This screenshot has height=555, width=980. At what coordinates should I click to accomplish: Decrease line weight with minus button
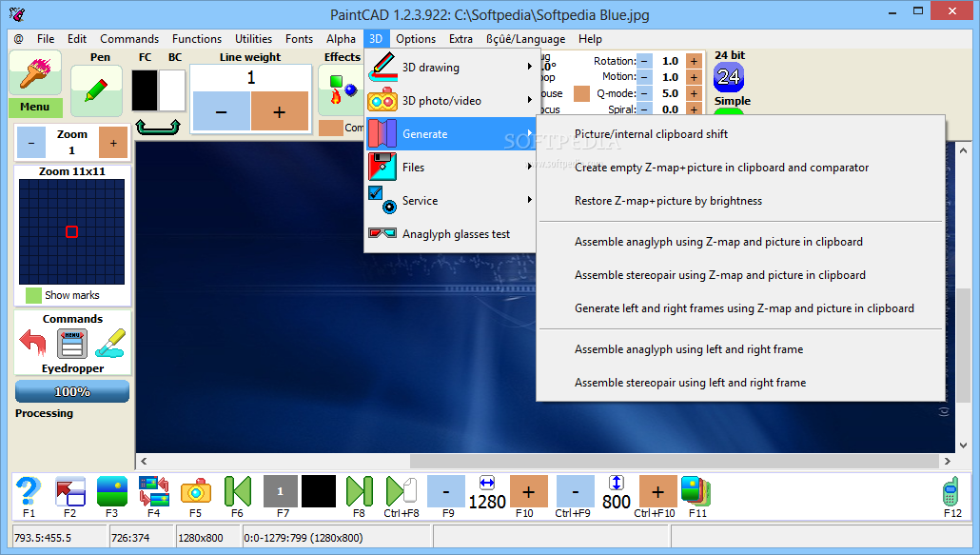click(x=222, y=111)
